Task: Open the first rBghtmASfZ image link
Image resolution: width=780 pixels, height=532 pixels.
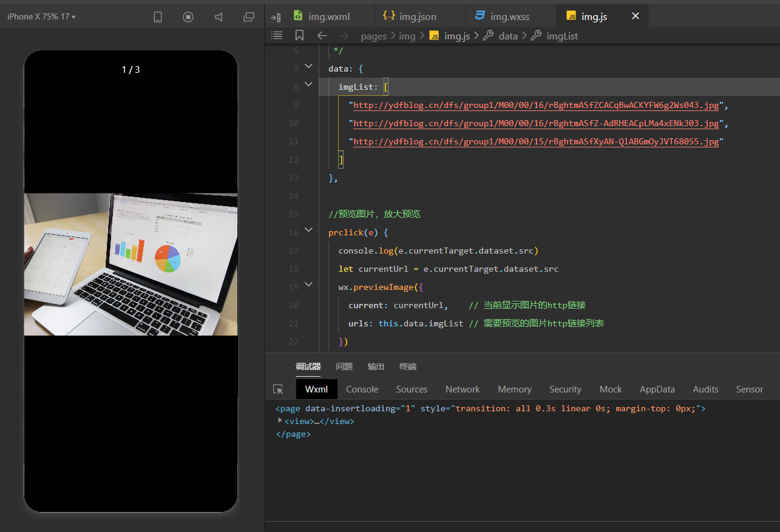Action: click(536, 105)
